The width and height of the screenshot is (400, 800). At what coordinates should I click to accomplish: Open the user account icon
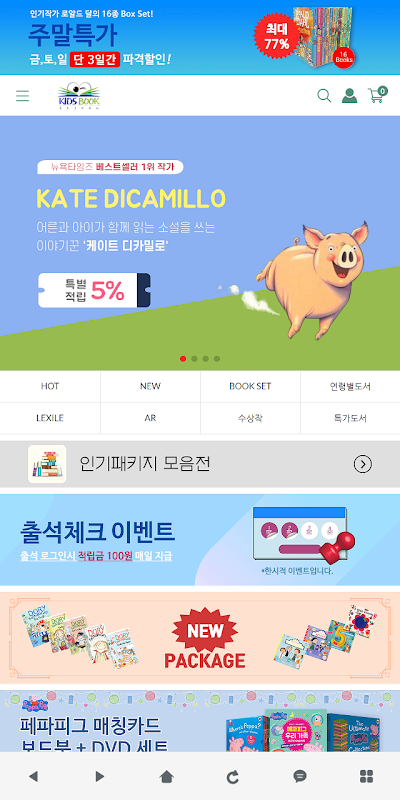pos(349,95)
